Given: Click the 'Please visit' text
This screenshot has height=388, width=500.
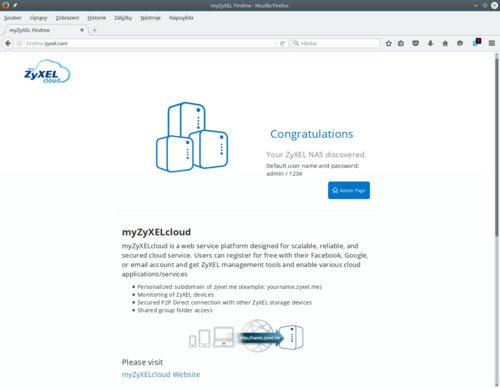Looking at the screenshot, I should pyautogui.click(x=142, y=362).
